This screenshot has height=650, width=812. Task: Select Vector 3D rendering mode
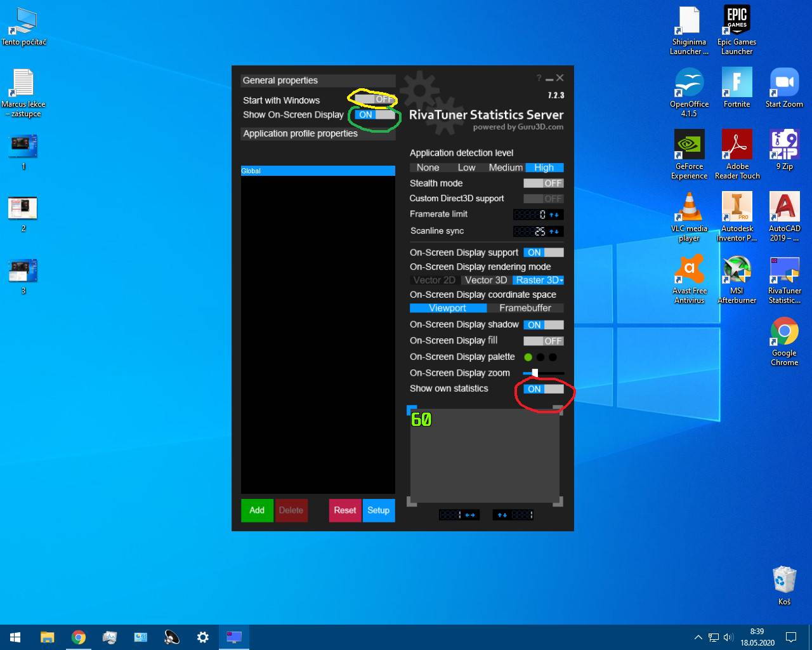[486, 280]
